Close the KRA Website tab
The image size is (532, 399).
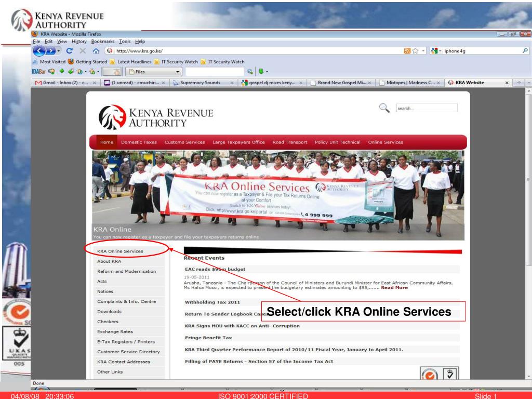tap(507, 83)
